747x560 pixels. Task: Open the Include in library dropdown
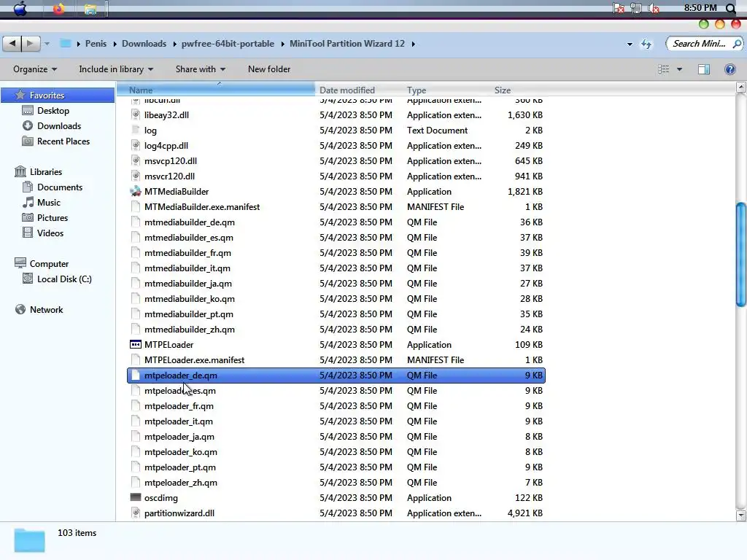point(116,69)
